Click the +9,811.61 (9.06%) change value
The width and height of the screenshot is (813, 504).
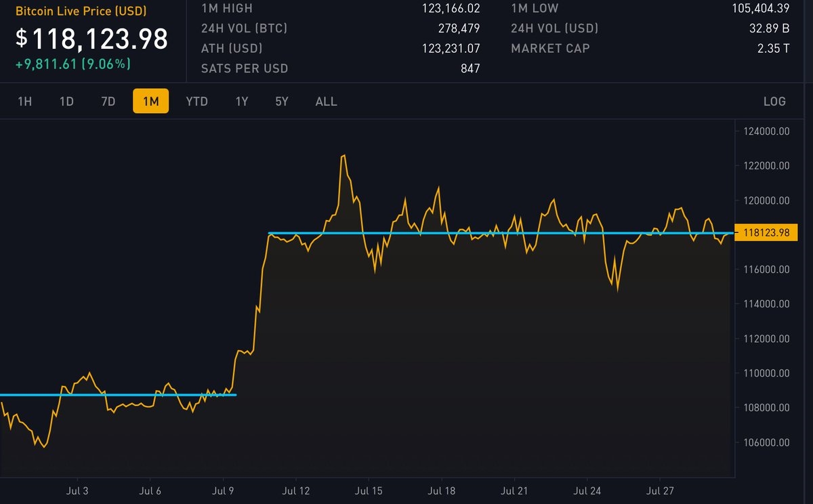(74, 64)
